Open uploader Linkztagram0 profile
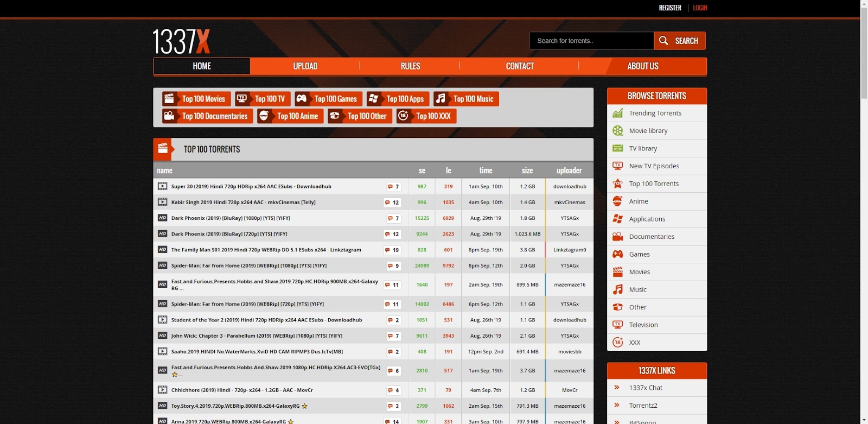 pyautogui.click(x=570, y=250)
